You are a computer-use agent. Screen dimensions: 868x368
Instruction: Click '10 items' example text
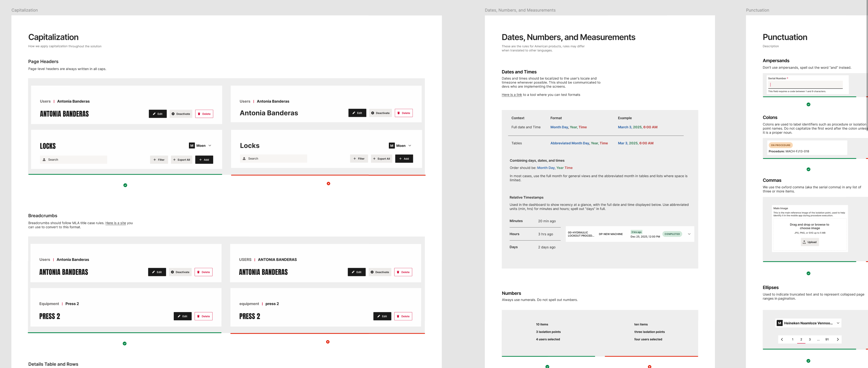click(x=542, y=325)
